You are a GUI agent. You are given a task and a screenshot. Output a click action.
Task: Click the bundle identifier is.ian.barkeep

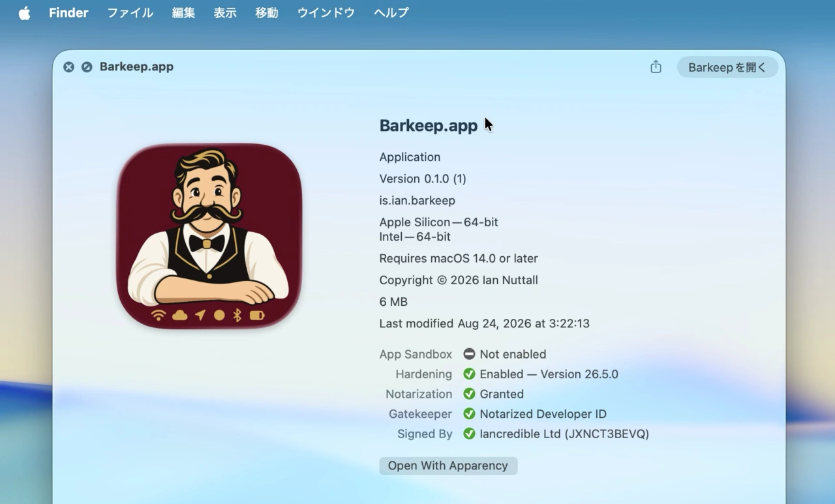pyautogui.click(x=417, y=200)
